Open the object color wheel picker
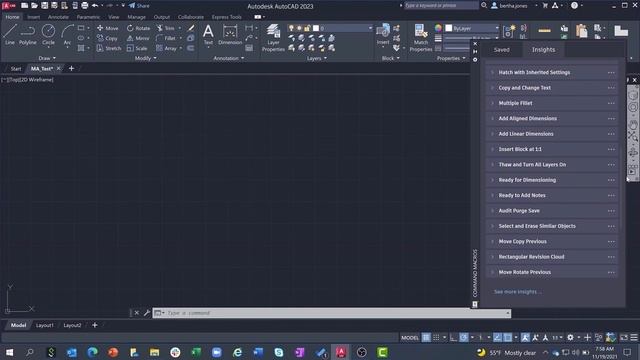640x360 pixels. pos(438,28)
